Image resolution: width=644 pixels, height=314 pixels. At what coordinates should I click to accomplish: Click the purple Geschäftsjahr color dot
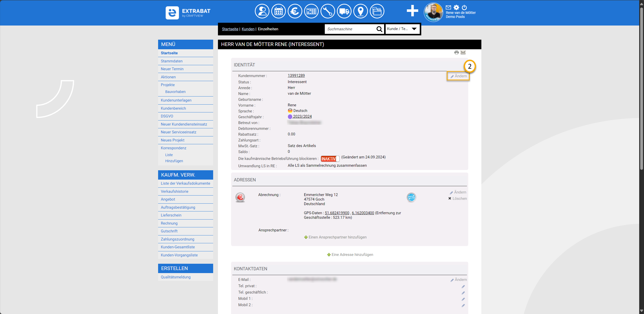pyautogui.click(x=290, y=117)
